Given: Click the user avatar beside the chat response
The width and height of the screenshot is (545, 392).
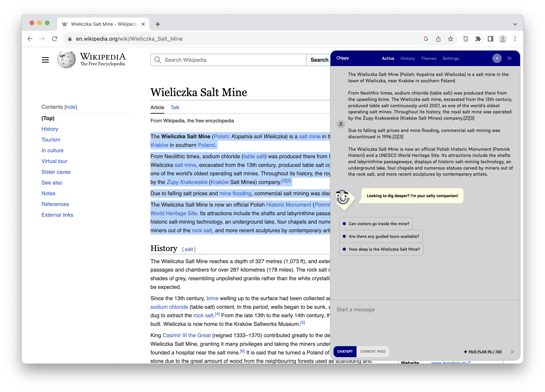Looking at the screenshot, I should (341, 124).
